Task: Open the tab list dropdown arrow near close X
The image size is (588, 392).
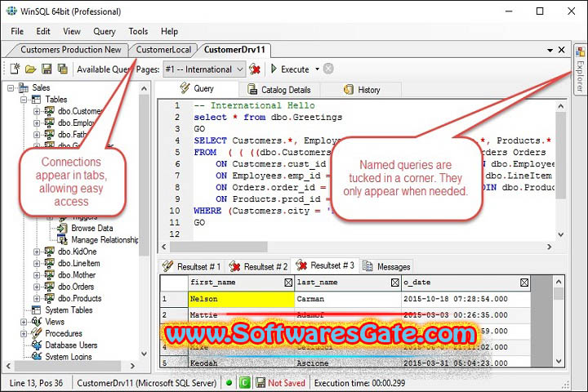Action: [x=550, y=50]
